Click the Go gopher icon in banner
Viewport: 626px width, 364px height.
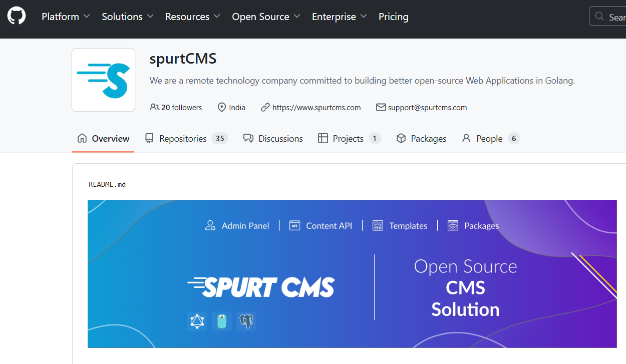[222, 321]
